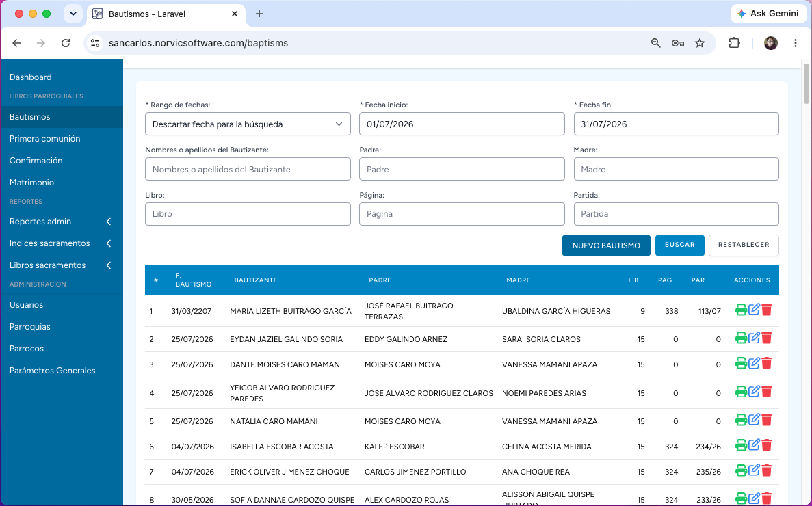Screen dimensions: 812x506
Task: Open the Rango de fechas dropdown
Action: point(248,124)
